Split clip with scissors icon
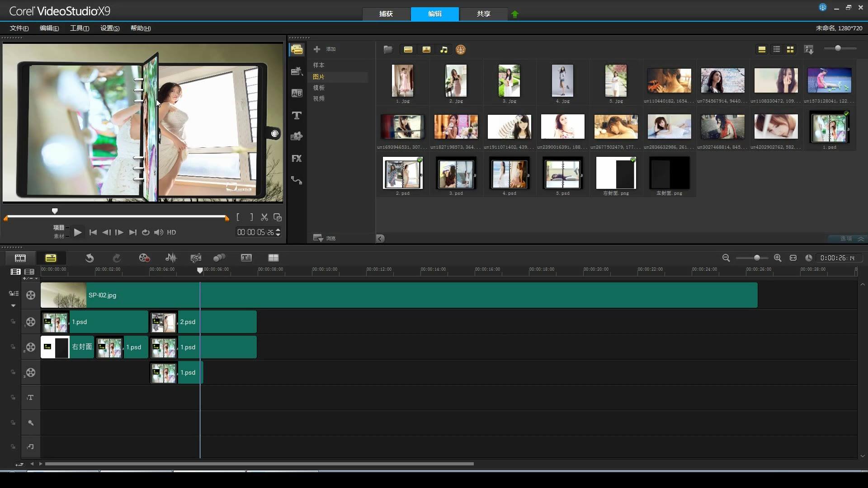 point(264,217)
